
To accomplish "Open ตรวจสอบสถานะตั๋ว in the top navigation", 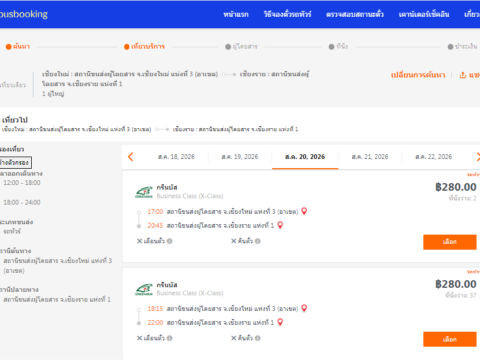I will pos(355,14).
